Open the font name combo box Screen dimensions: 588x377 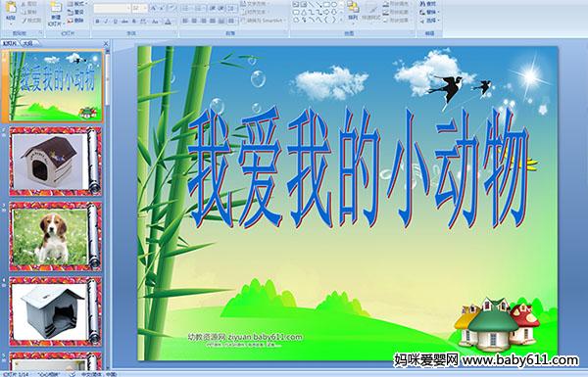[112, 8]
